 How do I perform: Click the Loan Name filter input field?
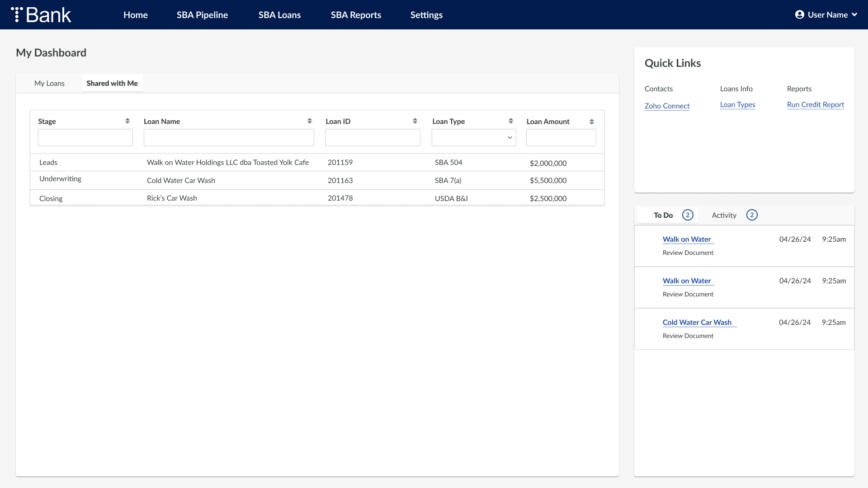point(229,137)
